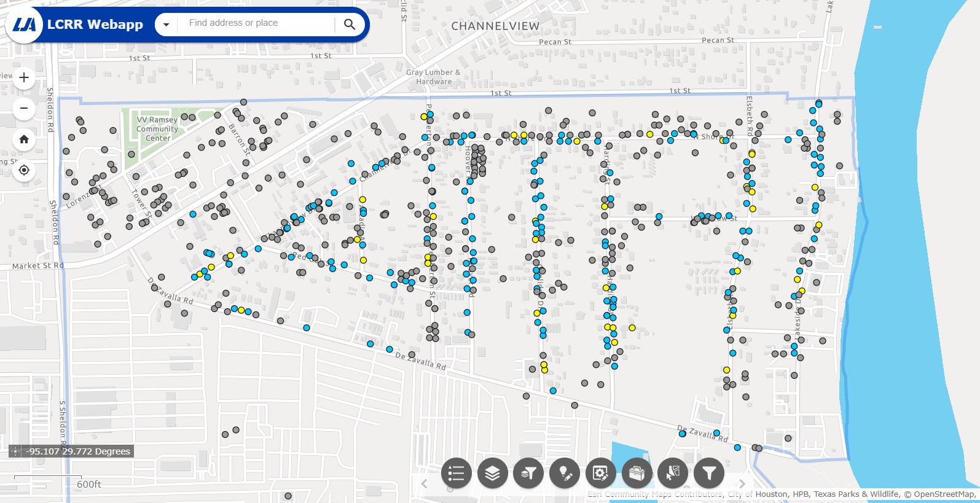Open search source dropdown arrow
980x503 pixels.
[x=166, y=25]
